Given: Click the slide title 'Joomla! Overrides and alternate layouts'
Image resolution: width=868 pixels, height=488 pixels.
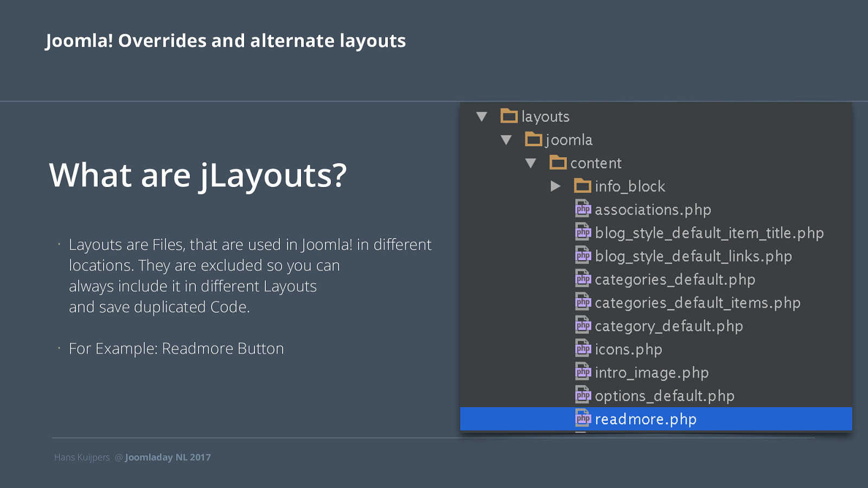Looking at the screenshot, I should coord(226,41).
